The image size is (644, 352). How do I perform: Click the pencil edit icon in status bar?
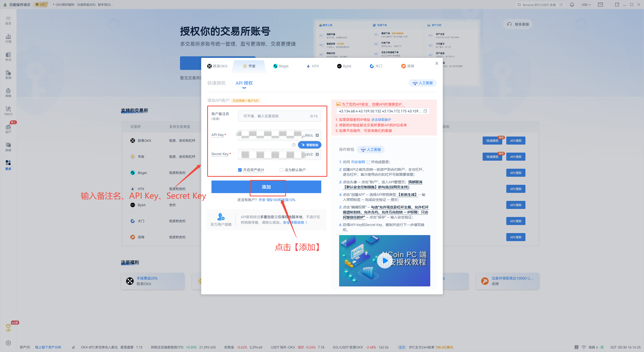74,347
